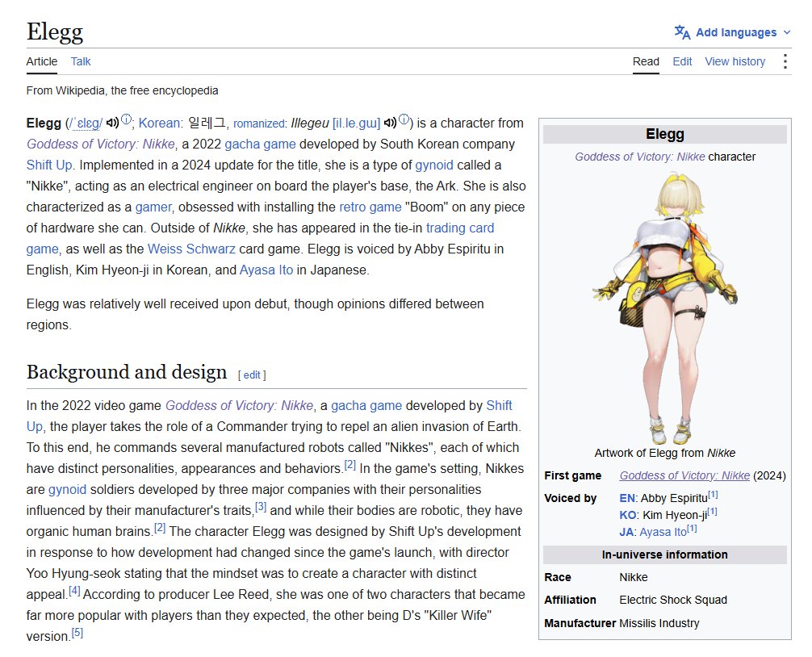812x657 pixels.
Task: Open the Elegg artwork image in infobox
Action: pos(665,308)
